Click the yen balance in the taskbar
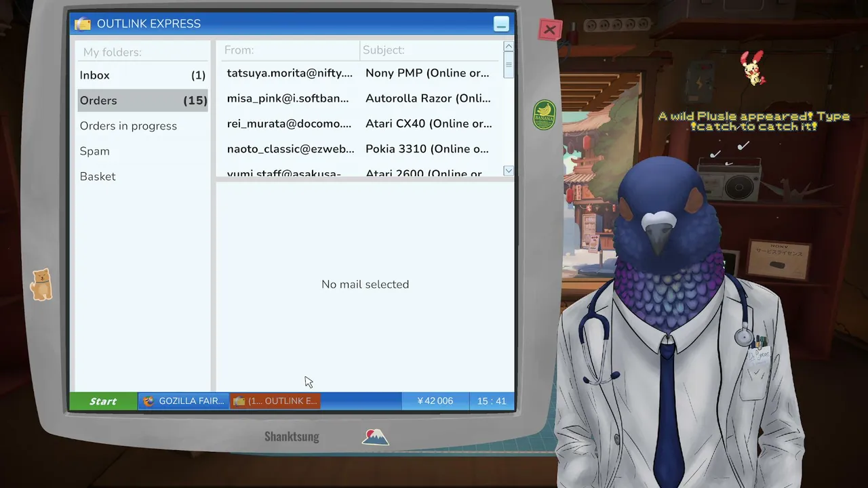 [x=435, y=401]
